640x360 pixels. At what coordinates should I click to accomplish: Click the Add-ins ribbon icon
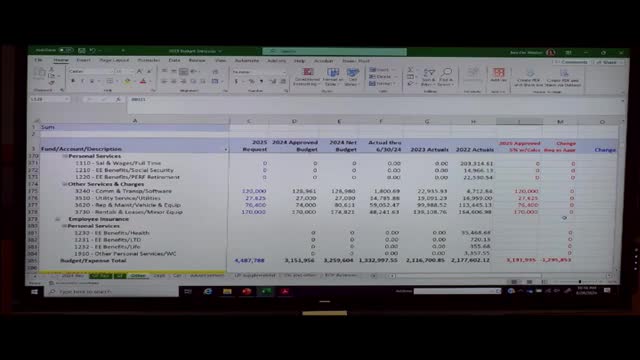tap(498, 75)
